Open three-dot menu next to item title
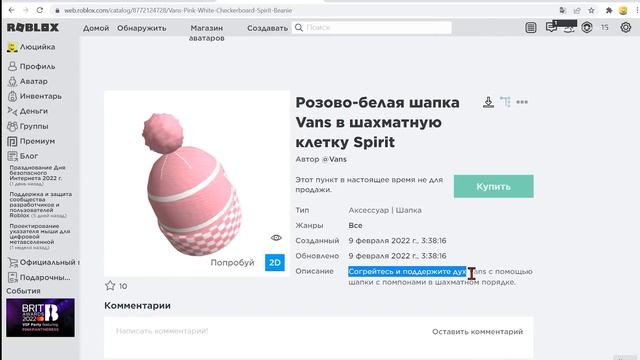640x360 pixels. point(522,102)
